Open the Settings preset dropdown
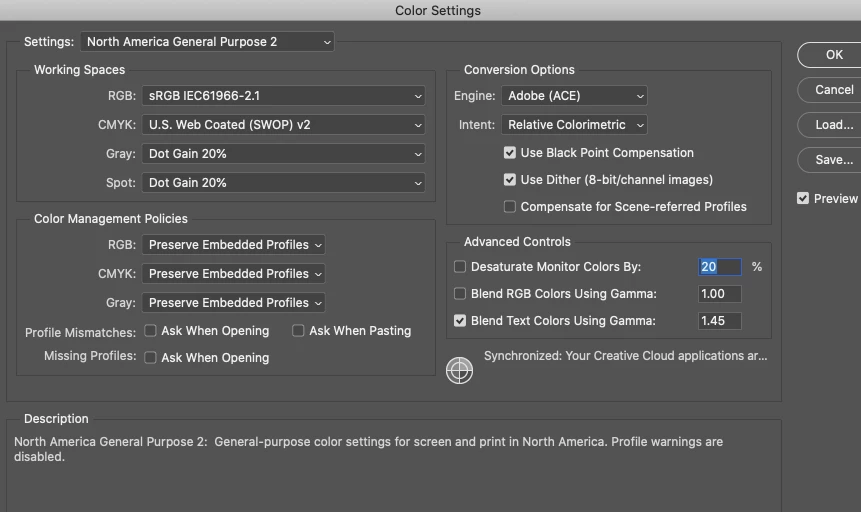 [x=207, y=42]
